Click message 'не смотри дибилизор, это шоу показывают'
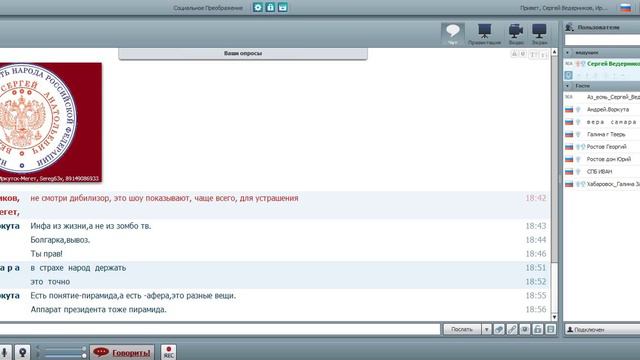Screen dimensions: 640x360 point(164,198)
